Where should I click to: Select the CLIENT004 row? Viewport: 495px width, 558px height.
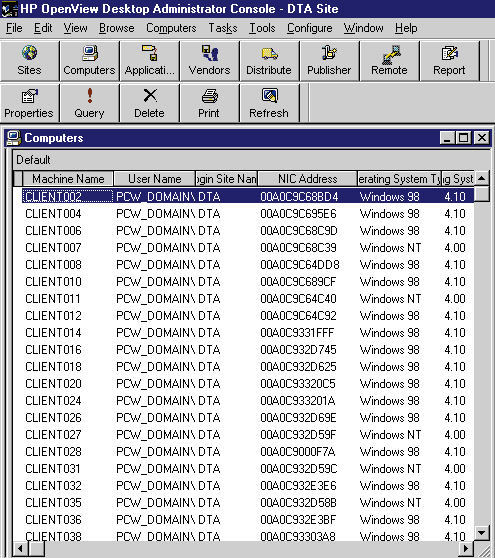pyautogui.click(x=248, y=214)
